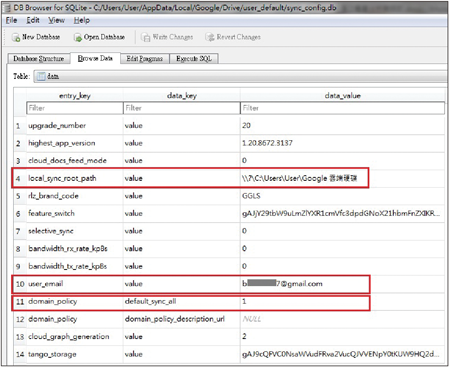Screen dimensions: 450x368
Task: Click the Revert Changes toolbar icon
Action: (210, 37)
